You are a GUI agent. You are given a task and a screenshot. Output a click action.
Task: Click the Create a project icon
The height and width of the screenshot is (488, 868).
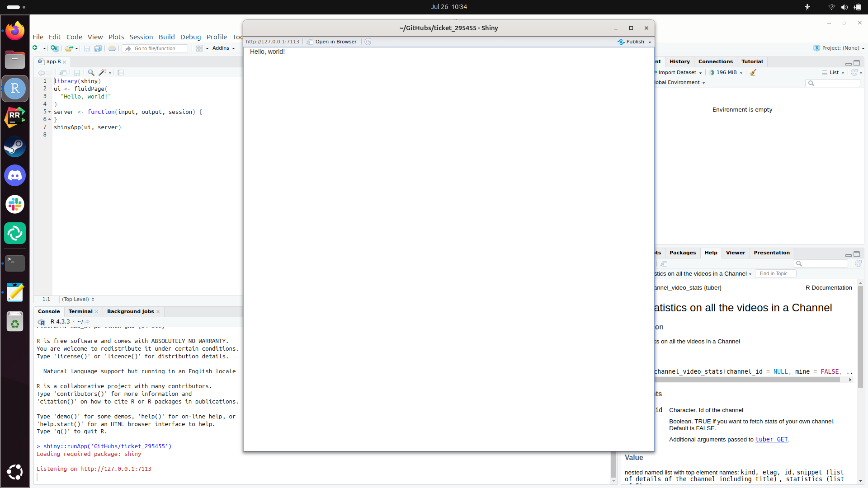[55, 48]
